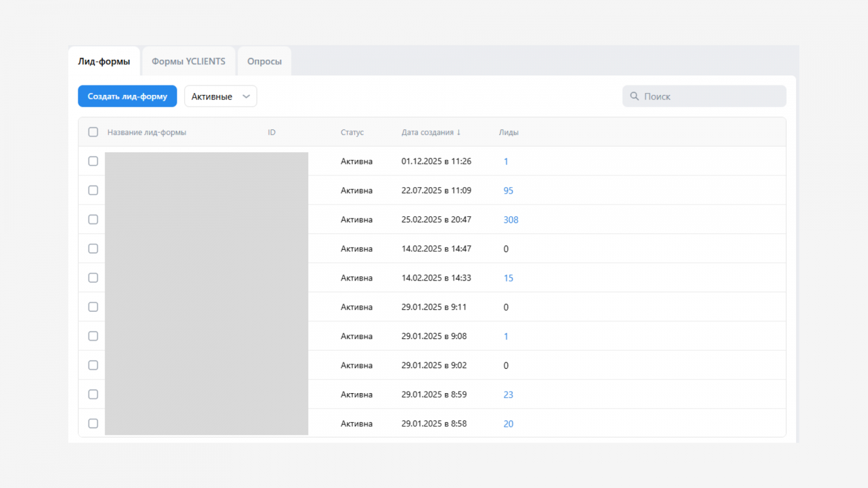Click into the Поиск search field
Screen dimensions: 868x488
(x=711, y=97)
